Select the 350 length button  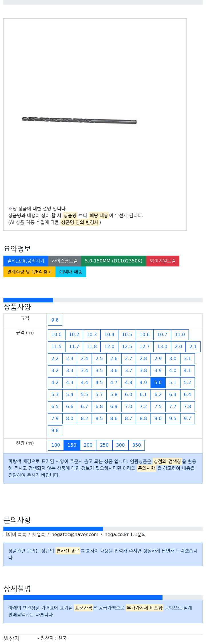(x=136, y=445)
